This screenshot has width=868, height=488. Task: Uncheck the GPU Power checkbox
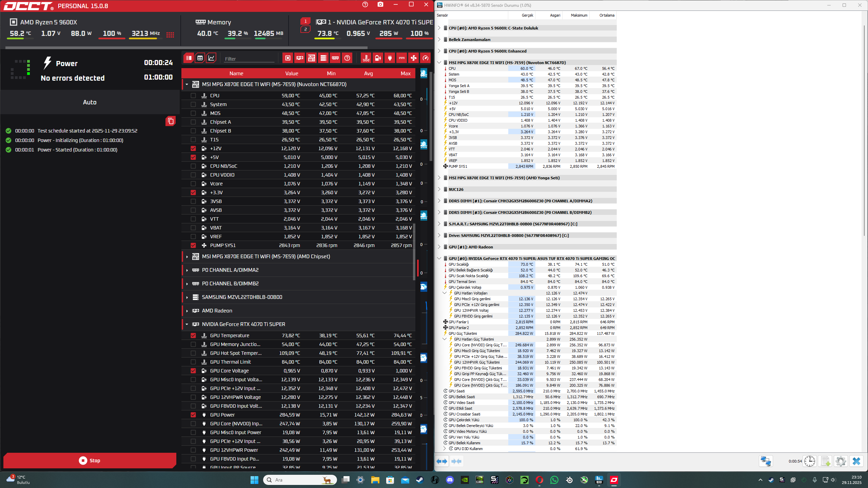(193, 415)
